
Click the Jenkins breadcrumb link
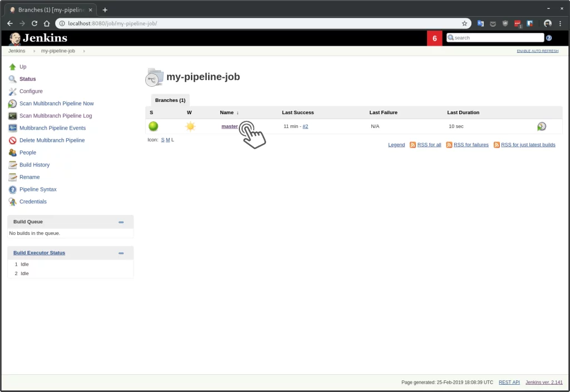tap(17, 51)
